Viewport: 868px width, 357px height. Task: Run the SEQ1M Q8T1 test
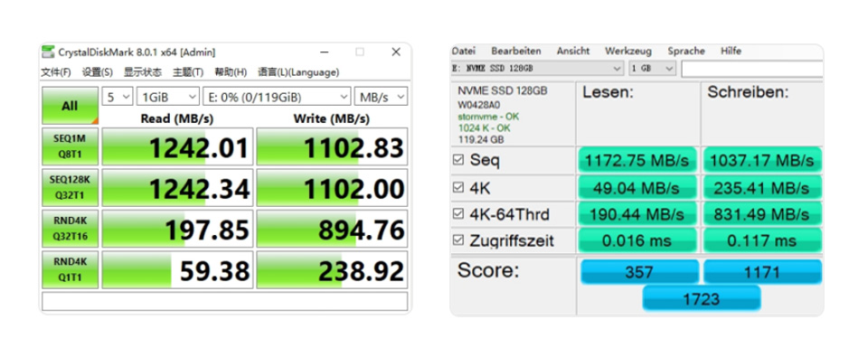(71, 146)
